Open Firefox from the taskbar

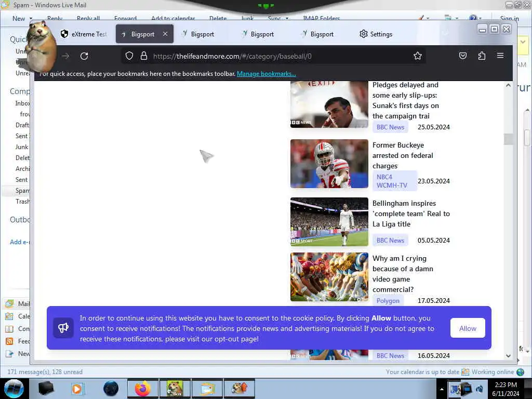(142, 389)
